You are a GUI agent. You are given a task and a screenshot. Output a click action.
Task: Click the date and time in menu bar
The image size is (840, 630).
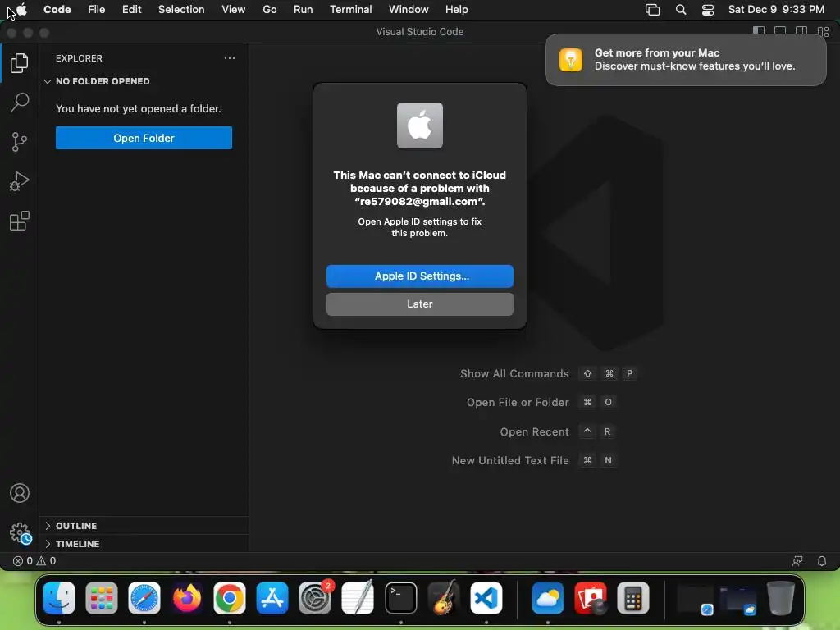pos(776,9)
